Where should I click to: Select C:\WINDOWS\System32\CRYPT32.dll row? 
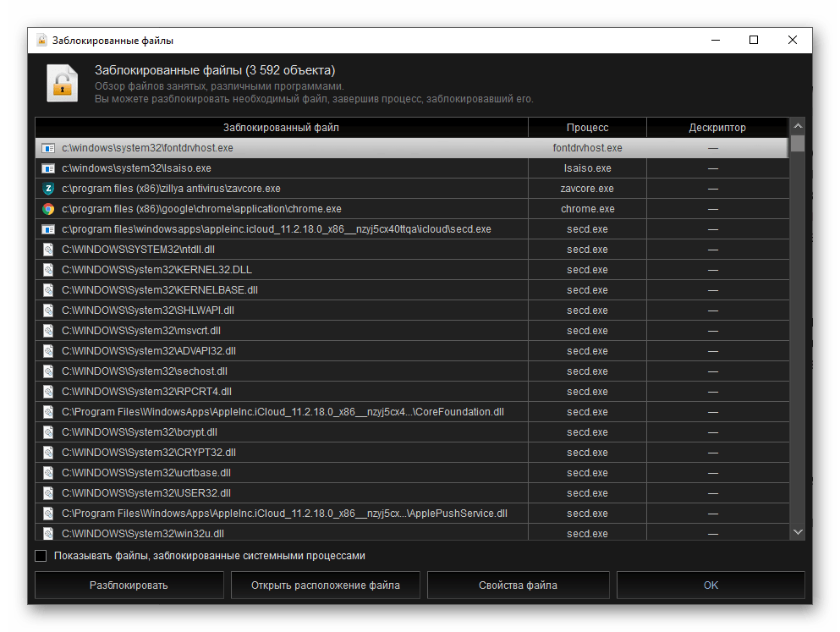[412, 453]
